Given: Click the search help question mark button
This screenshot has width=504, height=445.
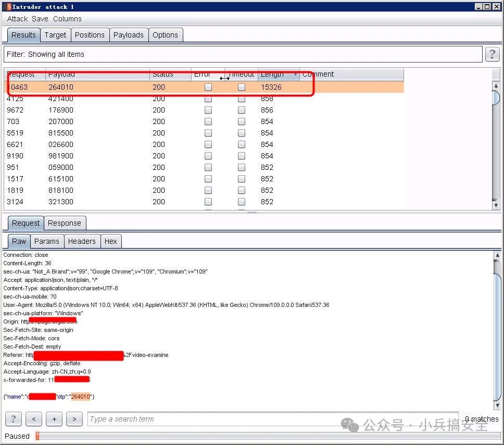Looking at the screenshot, I should 14,419.
